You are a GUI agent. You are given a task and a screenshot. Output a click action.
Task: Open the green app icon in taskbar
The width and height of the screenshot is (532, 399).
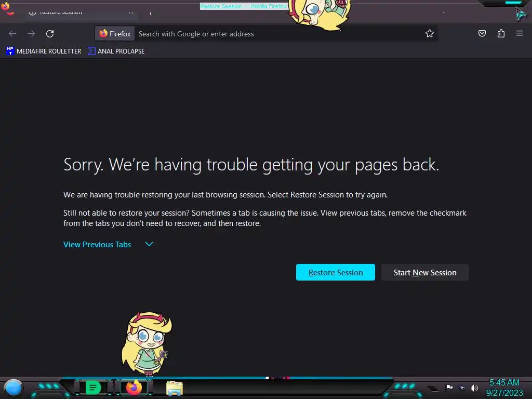(94, 388)
